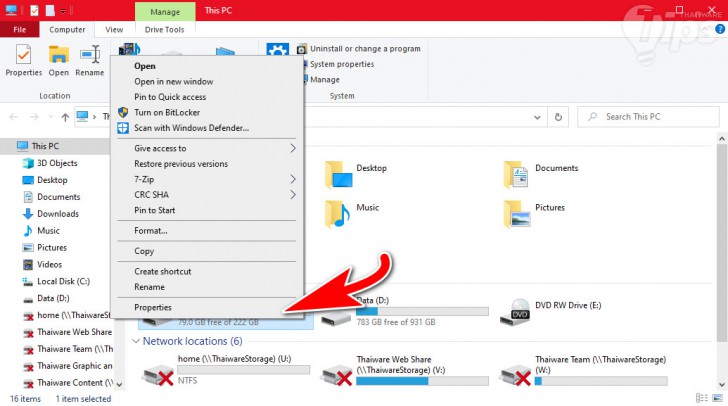
Task: Switch to large icons view button
Action: (717, 398)
